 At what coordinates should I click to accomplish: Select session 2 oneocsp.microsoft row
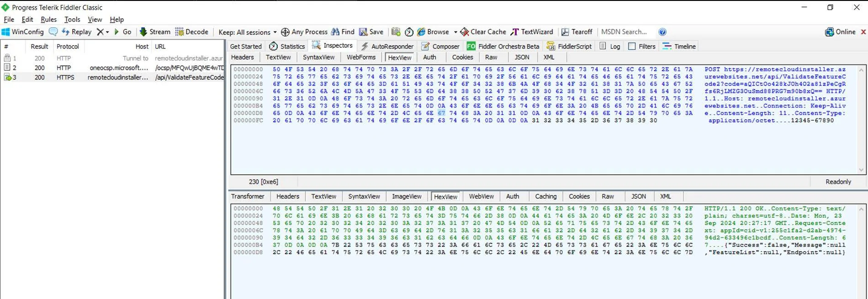pos(113,68)
